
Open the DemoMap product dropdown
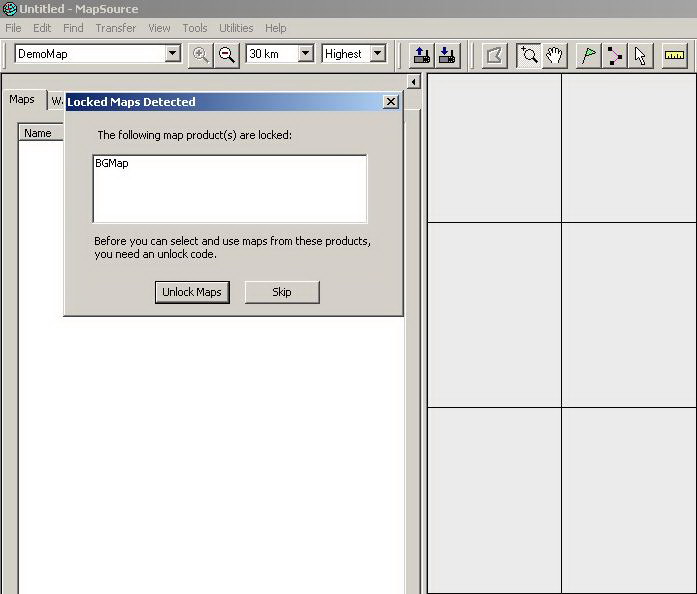pyautogui.click(x=172, y=54)
